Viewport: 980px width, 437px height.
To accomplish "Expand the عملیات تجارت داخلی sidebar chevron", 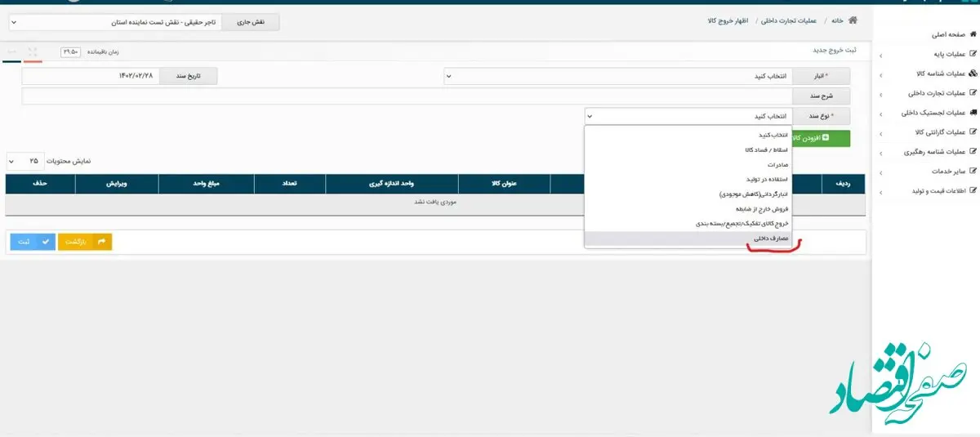I will [x=880, y=94].
